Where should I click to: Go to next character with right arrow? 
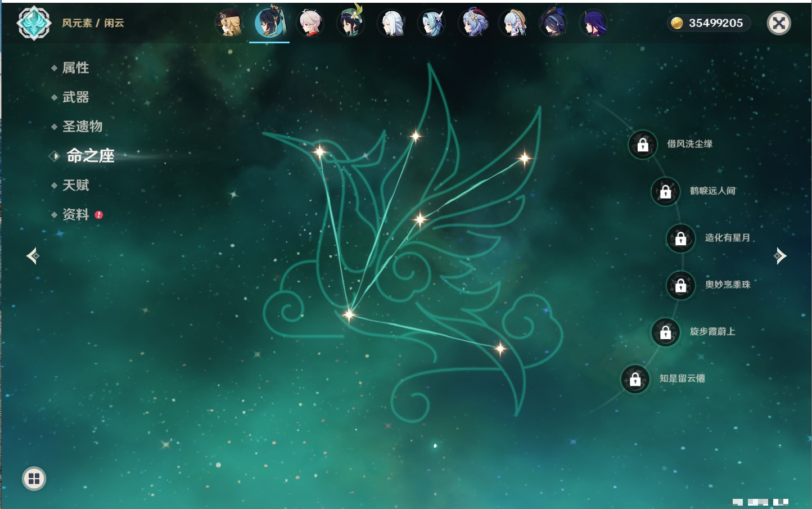pos(780,256)
